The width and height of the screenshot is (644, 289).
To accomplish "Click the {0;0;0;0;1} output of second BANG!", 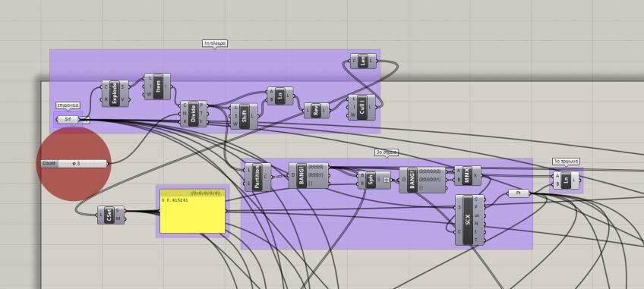I will [430, 180].
